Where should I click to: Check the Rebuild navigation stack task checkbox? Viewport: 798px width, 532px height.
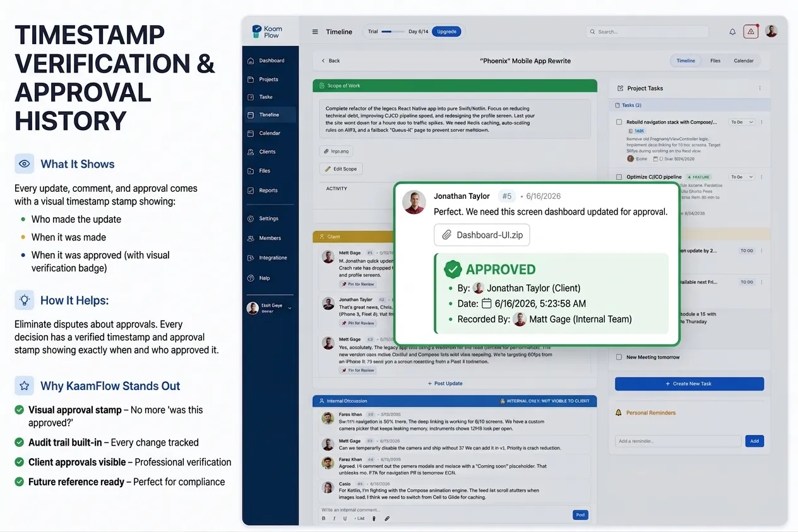(x=619, y=122)
